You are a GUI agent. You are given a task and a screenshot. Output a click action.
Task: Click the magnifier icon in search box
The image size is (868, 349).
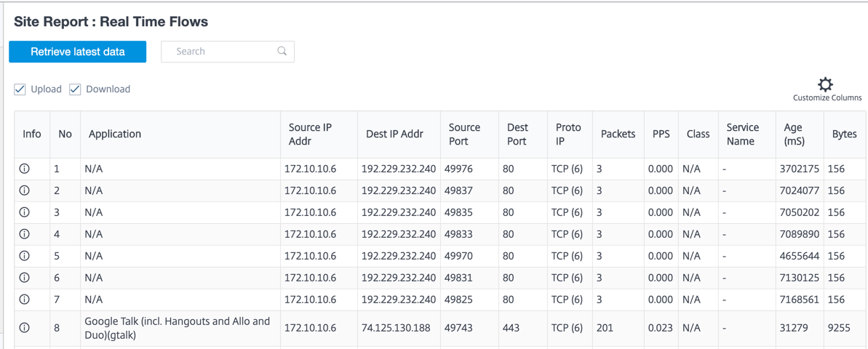pyautogui.click(x=282, y=52)
